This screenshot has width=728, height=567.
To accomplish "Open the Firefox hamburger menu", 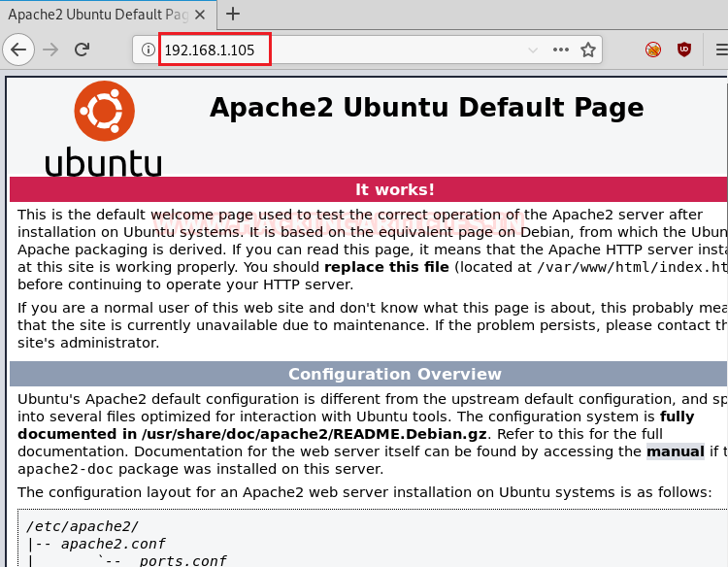I will [x=721, y=50].
